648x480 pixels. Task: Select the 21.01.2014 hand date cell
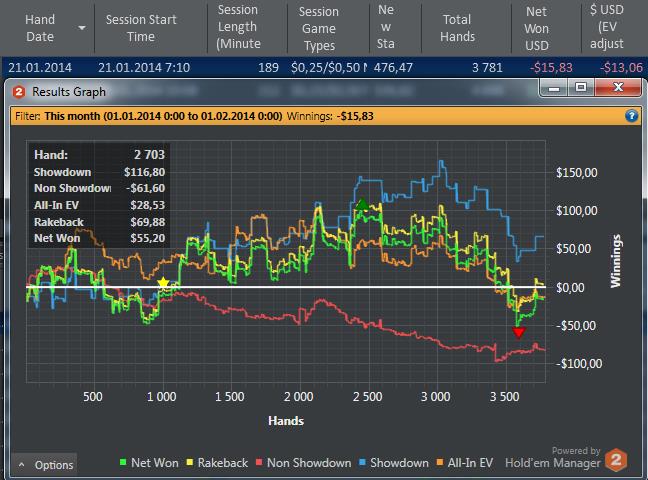[40, 67]
